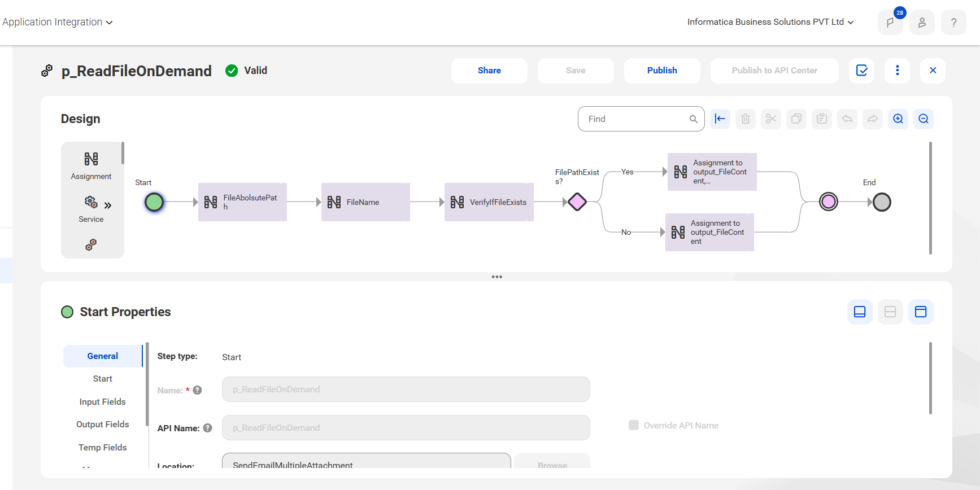Open the help question mark icon

coord(953,23)
